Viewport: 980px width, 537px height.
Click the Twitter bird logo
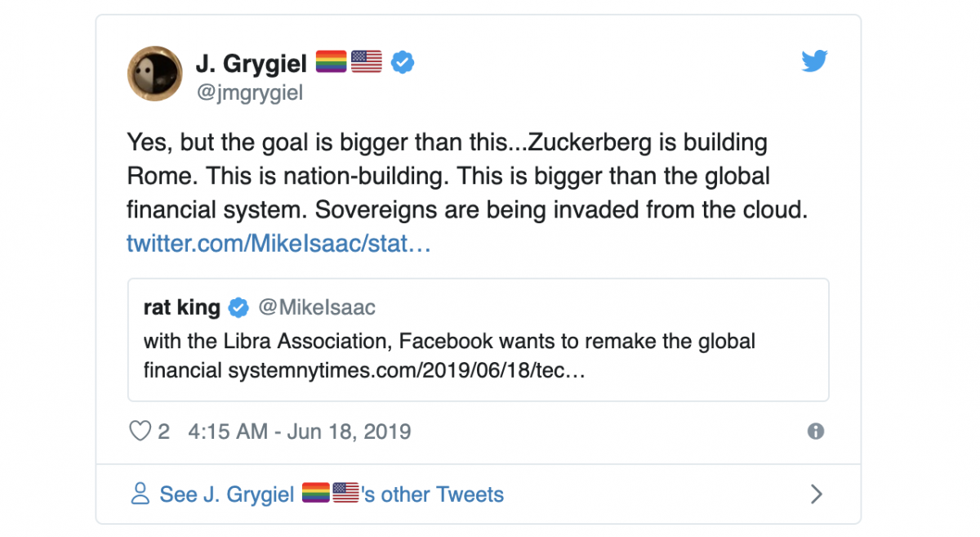point(814,61)
